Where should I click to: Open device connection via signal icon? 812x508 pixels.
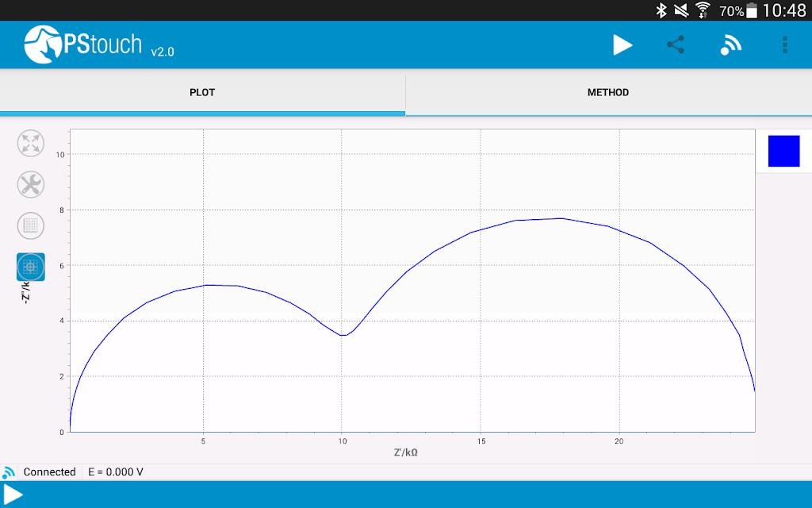(x=730, y=45)
